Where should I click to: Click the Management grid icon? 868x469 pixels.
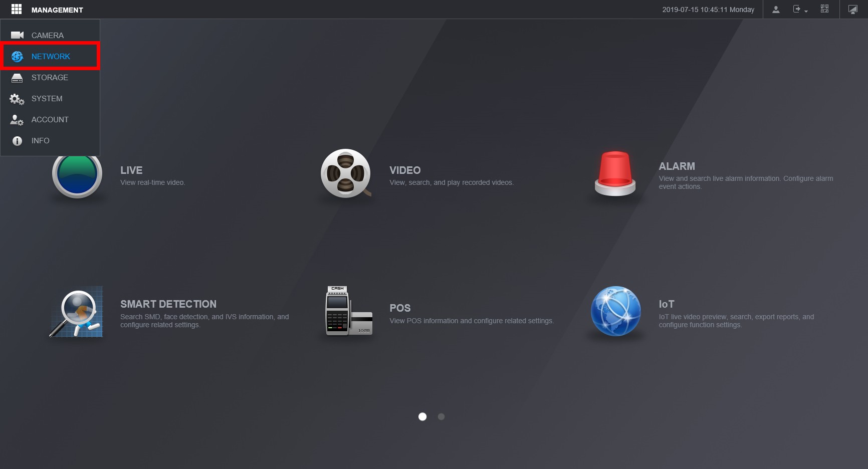click(x=17, y=9)
